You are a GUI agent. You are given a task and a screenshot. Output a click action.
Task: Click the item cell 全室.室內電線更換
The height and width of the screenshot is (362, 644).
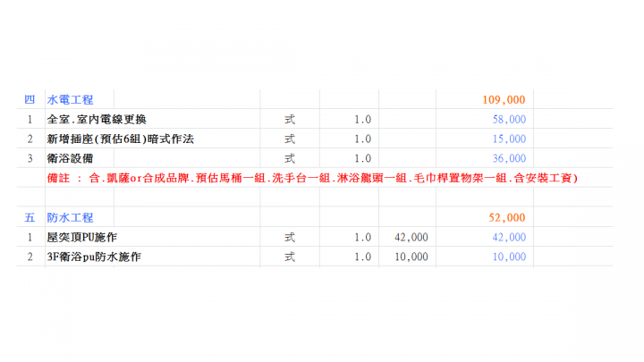(97, 120)
